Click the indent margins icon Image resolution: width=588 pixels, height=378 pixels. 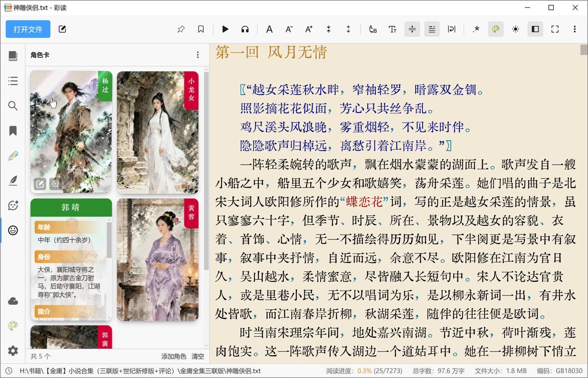(452, 29)
